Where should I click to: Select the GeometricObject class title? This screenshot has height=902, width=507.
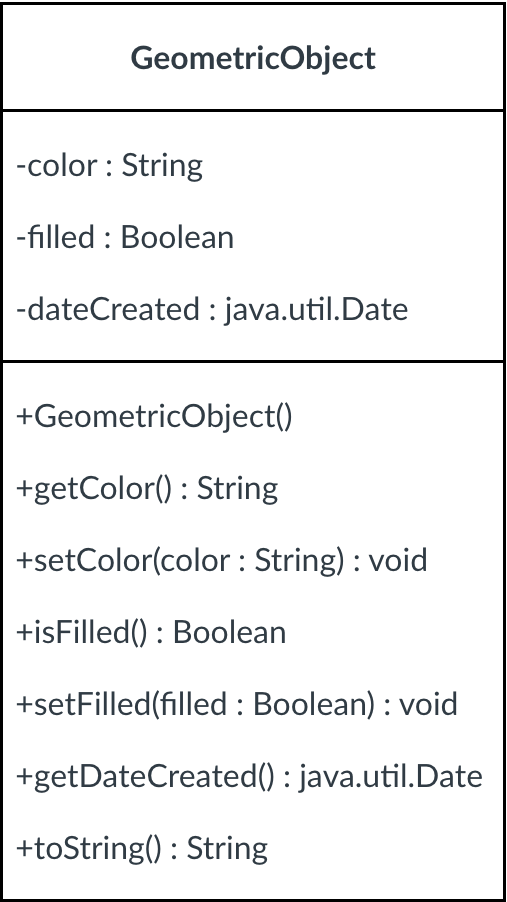pyautogui.click(x=253, y=59)
